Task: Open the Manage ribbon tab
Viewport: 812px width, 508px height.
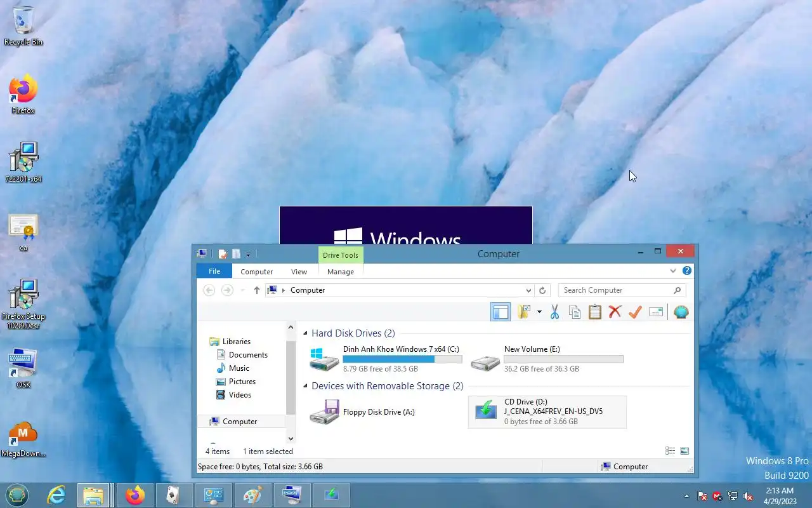Action: pyautogui.click(x=341, y=271)
